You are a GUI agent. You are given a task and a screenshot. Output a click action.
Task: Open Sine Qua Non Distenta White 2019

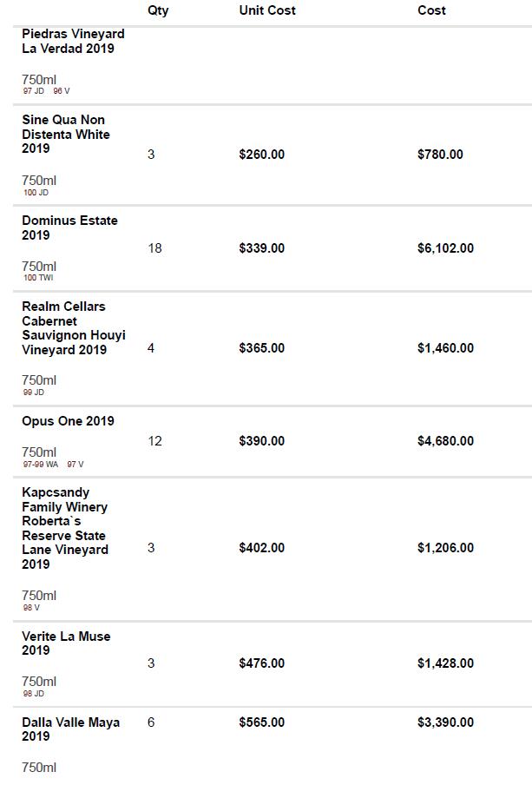pyautogui.click(x=66, y=134)
